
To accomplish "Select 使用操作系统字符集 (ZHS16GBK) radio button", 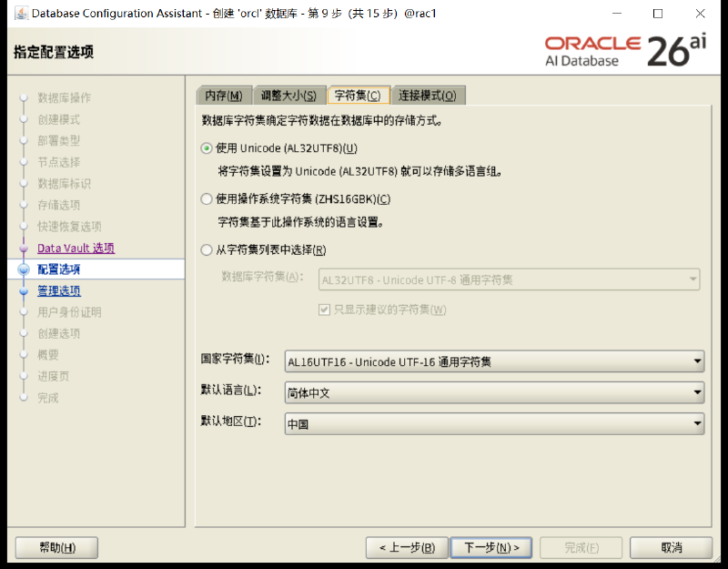I will pos(207,199).
